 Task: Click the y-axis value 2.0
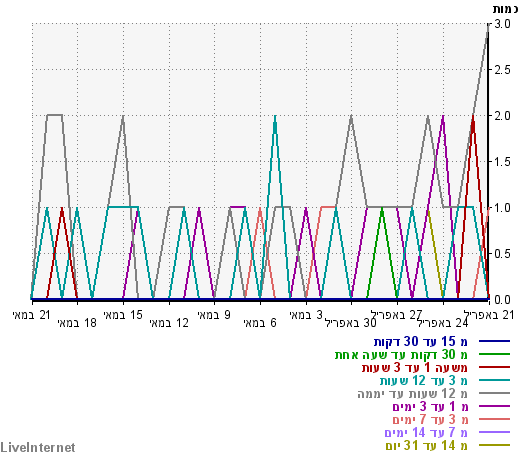pos(502,116)
